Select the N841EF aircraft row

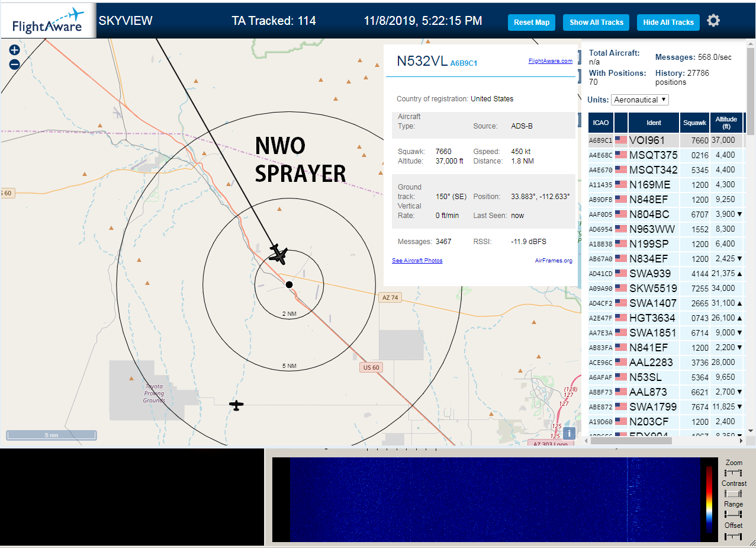coord(666,348)
